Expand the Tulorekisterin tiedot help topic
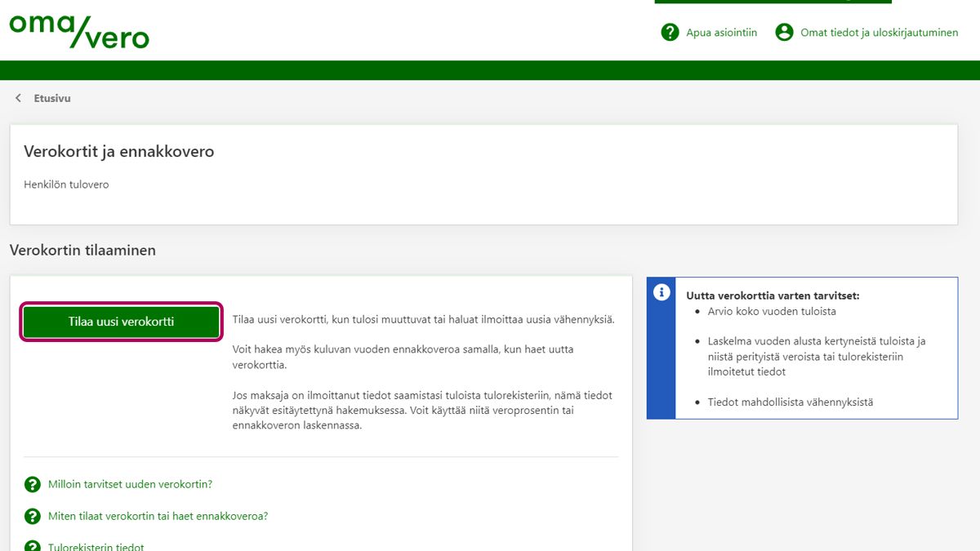The image size is (980, 551). click(x=96, y=546)
